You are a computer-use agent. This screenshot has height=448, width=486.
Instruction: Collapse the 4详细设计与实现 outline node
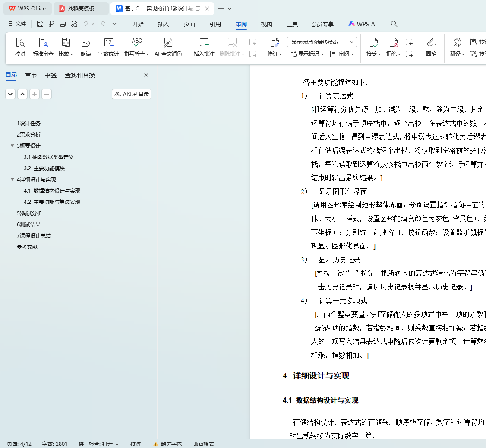[13, 179]
